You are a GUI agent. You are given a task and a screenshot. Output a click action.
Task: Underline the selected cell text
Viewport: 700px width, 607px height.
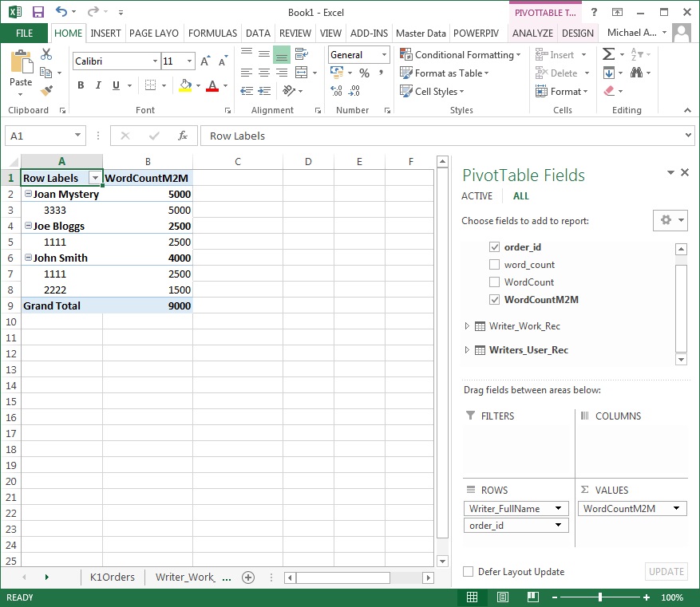[116, 85]
